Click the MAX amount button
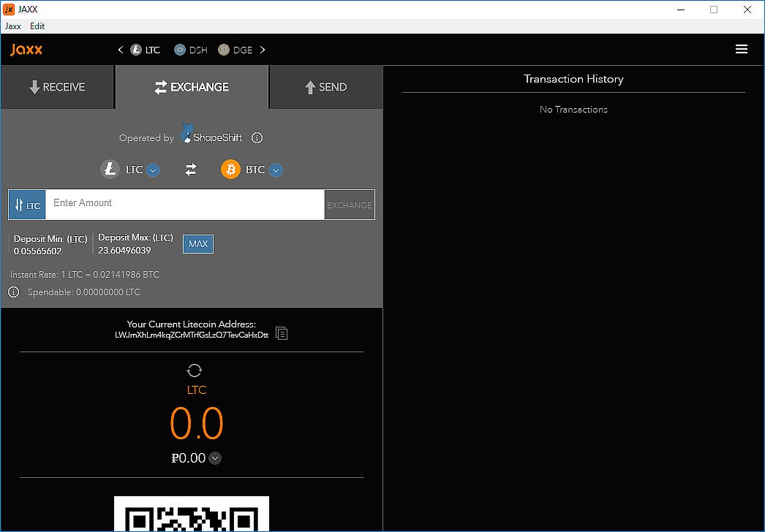The image size is (765, 532). [x=198, y=244]
